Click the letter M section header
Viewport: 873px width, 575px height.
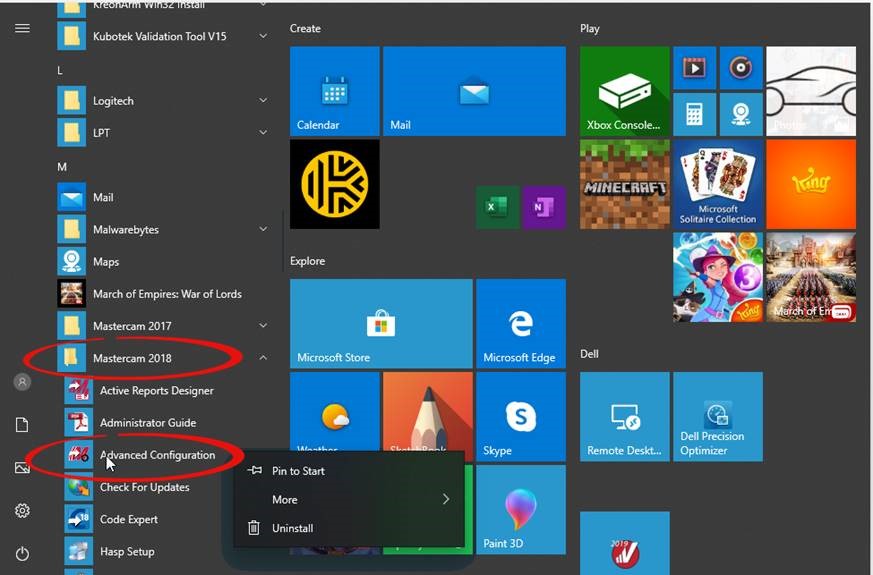click(x=62, y=167)
